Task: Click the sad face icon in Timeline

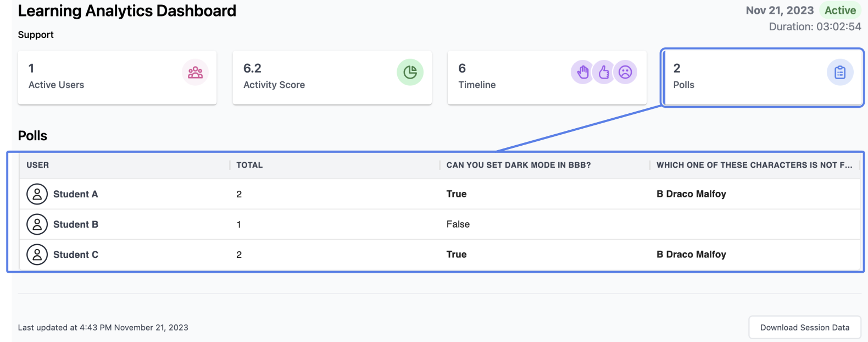Action: (625, 72)
